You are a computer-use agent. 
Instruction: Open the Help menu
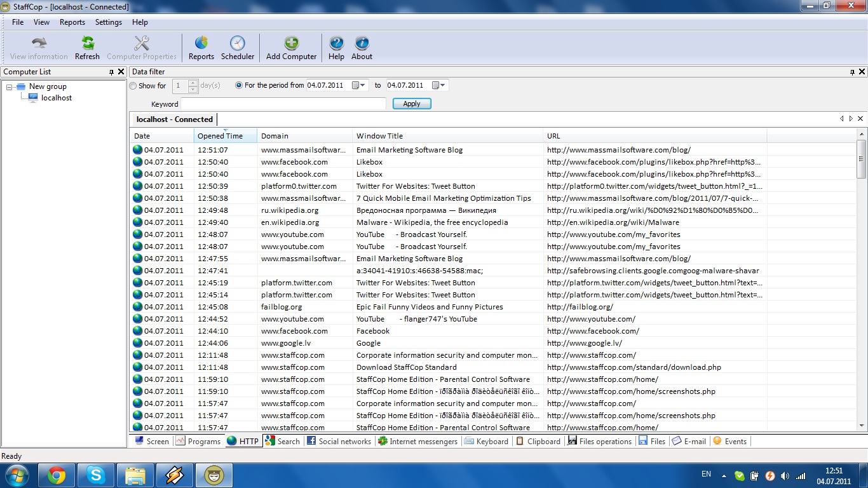tap(140, 22)
